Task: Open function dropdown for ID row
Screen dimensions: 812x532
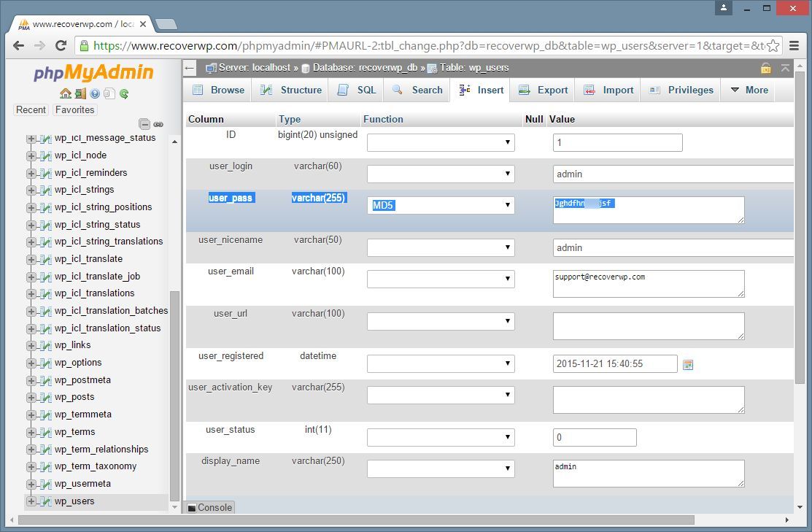Action: point(441,142)
